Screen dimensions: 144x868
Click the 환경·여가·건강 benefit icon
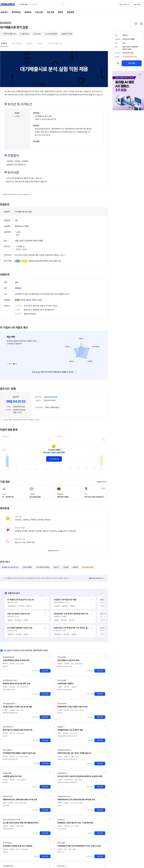pyautogui.click(x=8, y=541)
